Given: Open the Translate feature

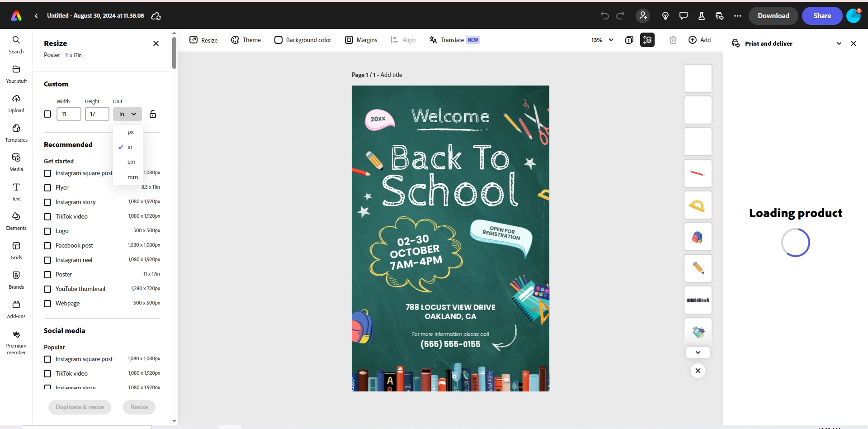Looking at the screenshot, I should click(x=454, y=40).
